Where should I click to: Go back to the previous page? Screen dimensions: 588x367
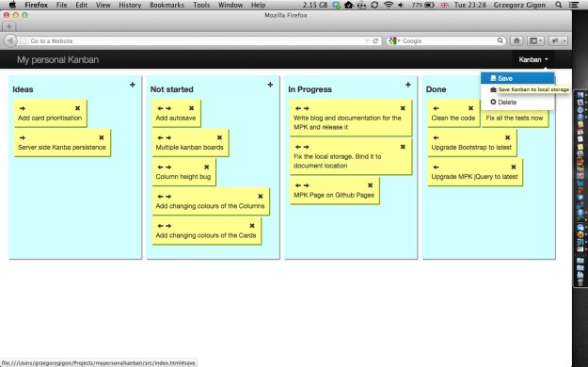10,40
